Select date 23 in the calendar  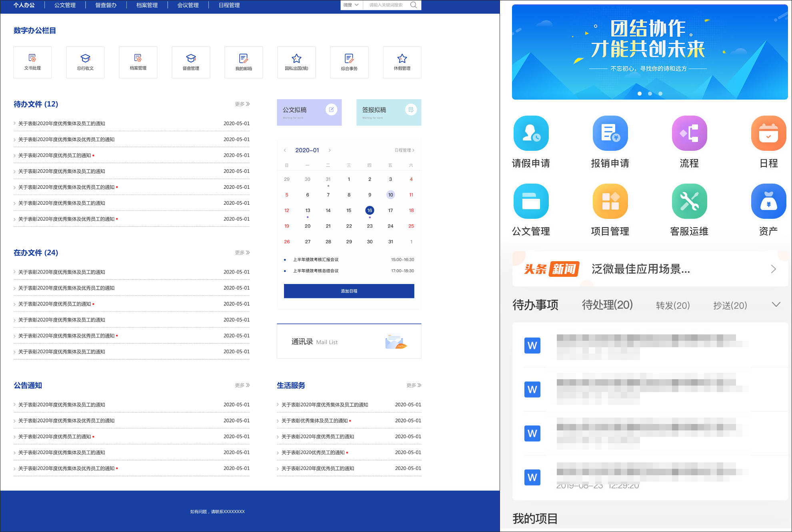tap(370, 226)
